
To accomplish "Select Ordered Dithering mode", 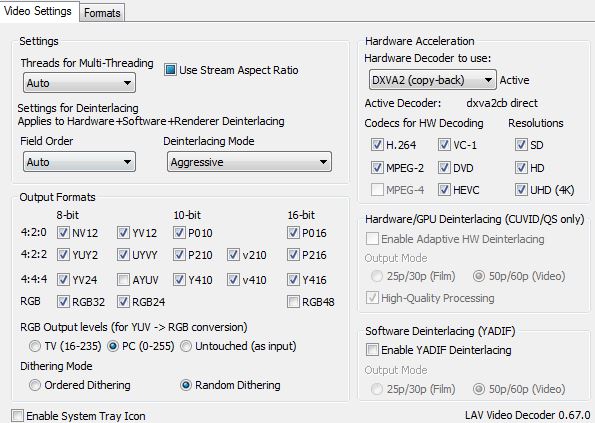I will (x=35, y=385).
